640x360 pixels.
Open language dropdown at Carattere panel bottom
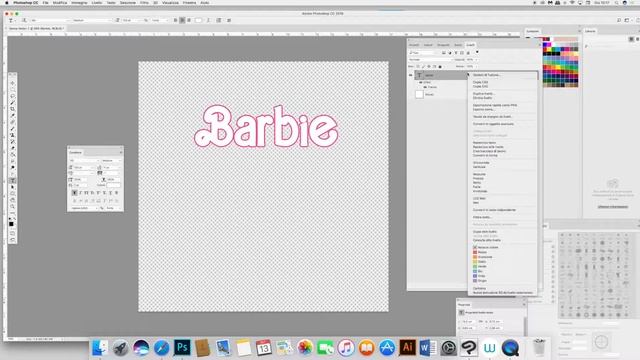84,208
